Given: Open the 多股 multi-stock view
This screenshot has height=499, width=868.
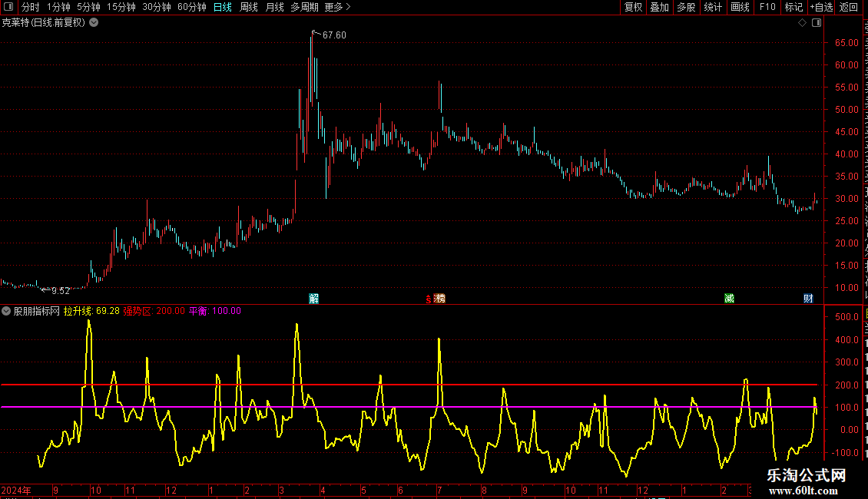Looking at the screenshot, I should [687, 7].
